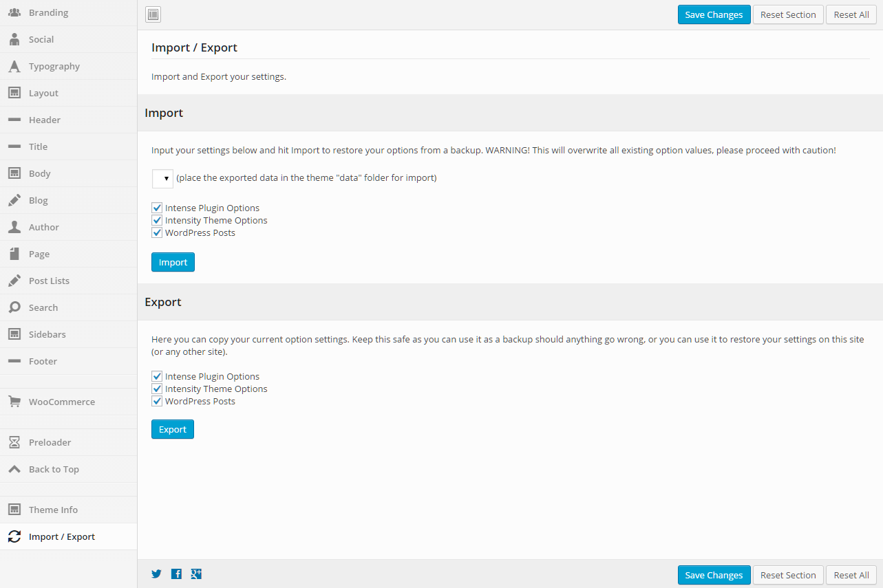Click Save Changes at the top
The image size is (883, 588).
coord(714,14)
